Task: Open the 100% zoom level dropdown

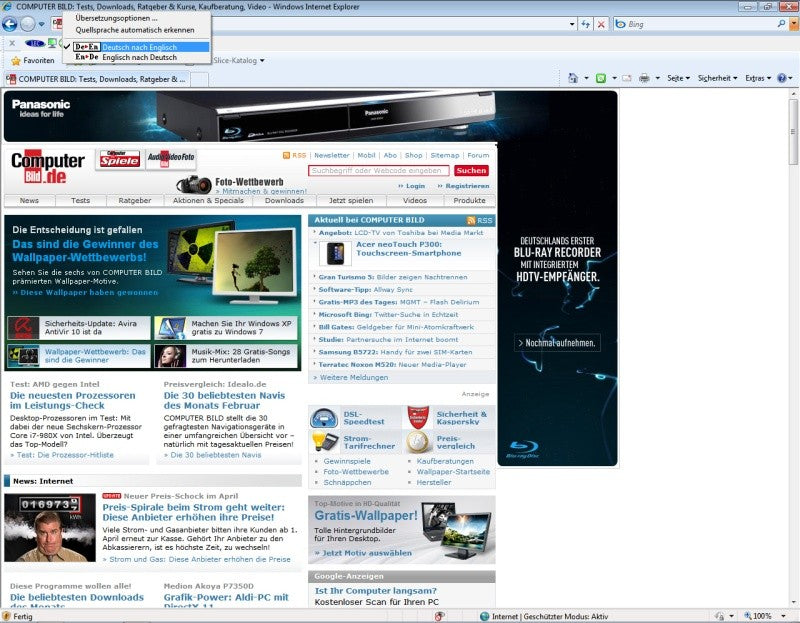Action: [x=784, y=616]
